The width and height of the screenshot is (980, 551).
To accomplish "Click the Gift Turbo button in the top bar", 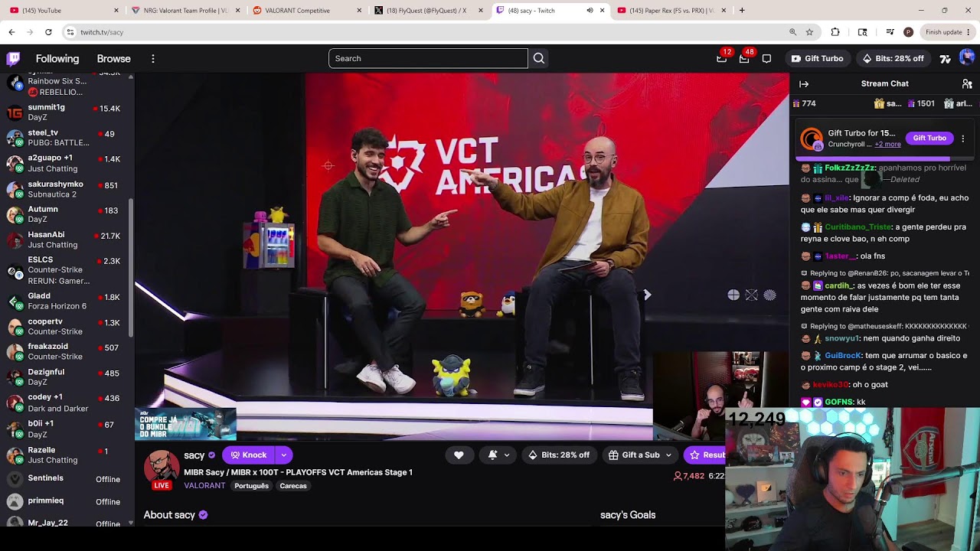I will point(818,58).
